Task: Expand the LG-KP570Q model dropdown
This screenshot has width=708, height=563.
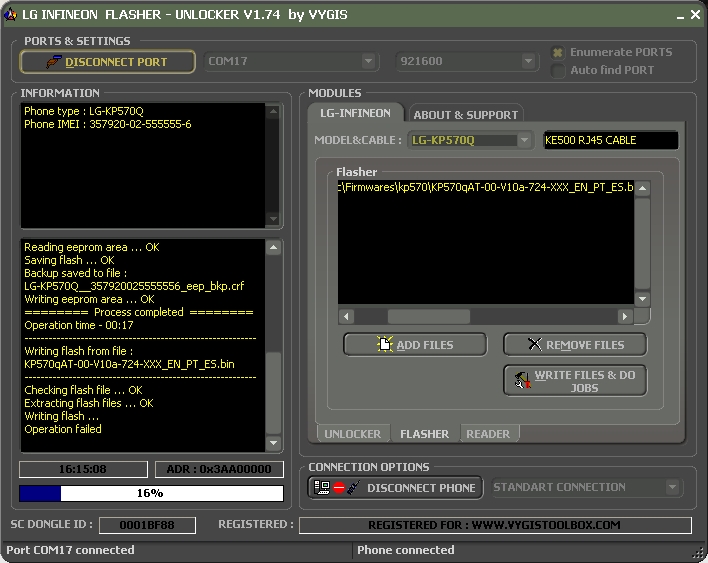Action: (x=524, y=140)
